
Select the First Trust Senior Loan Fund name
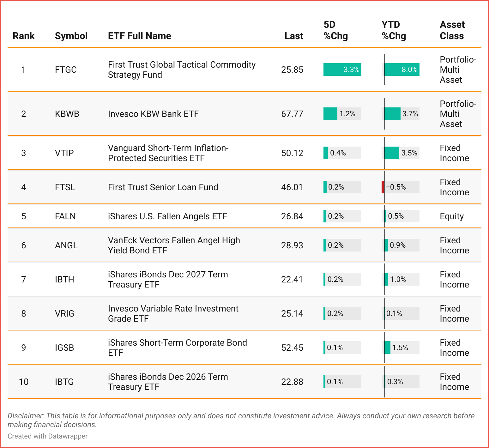coord(163,187)
